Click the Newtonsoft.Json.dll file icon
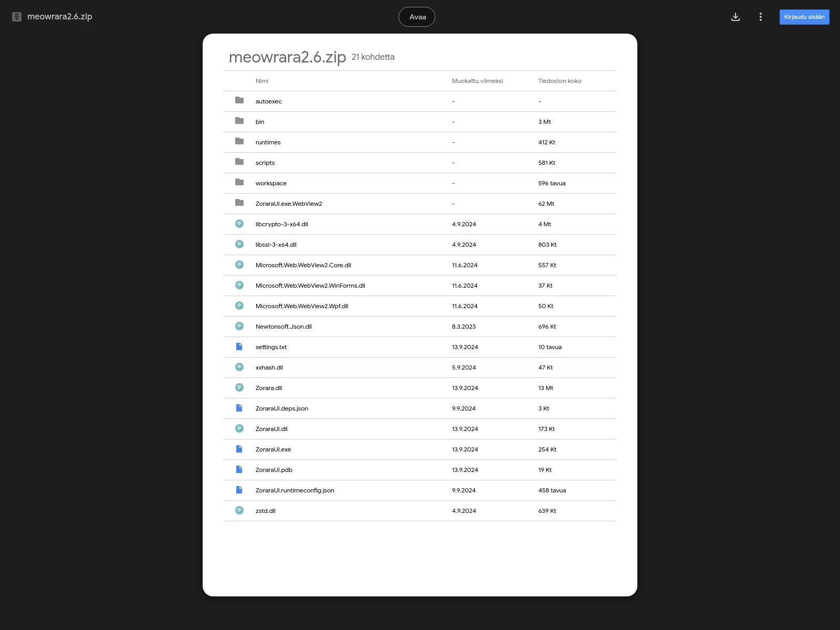Screen dimensions: 840x630 [x=239, y=326]
